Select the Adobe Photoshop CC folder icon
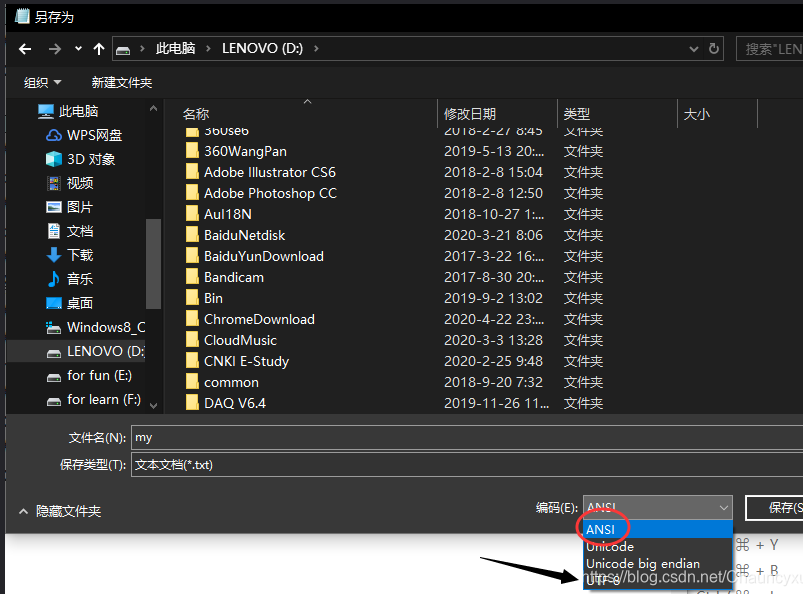 [192, 193]
